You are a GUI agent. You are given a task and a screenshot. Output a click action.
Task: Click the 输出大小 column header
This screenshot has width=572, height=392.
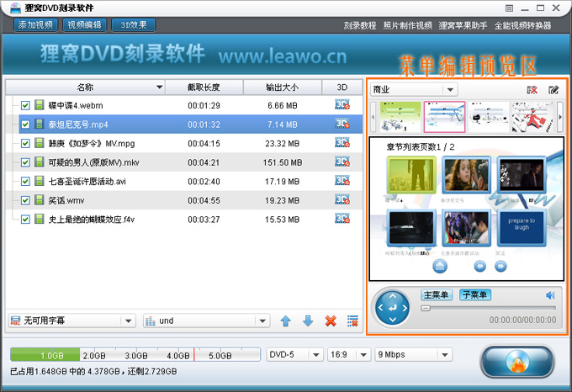(283, 87)
